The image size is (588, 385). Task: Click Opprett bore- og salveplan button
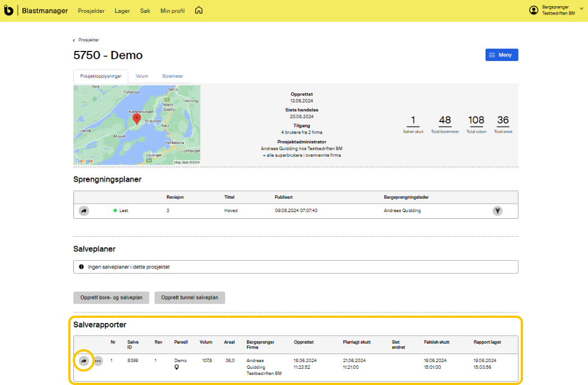point(111,298)
